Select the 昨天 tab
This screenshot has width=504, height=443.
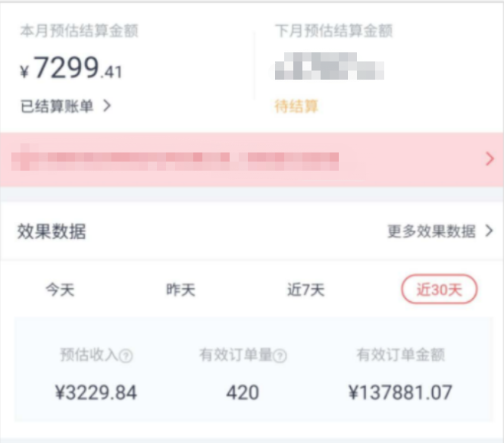coord(180,290)
